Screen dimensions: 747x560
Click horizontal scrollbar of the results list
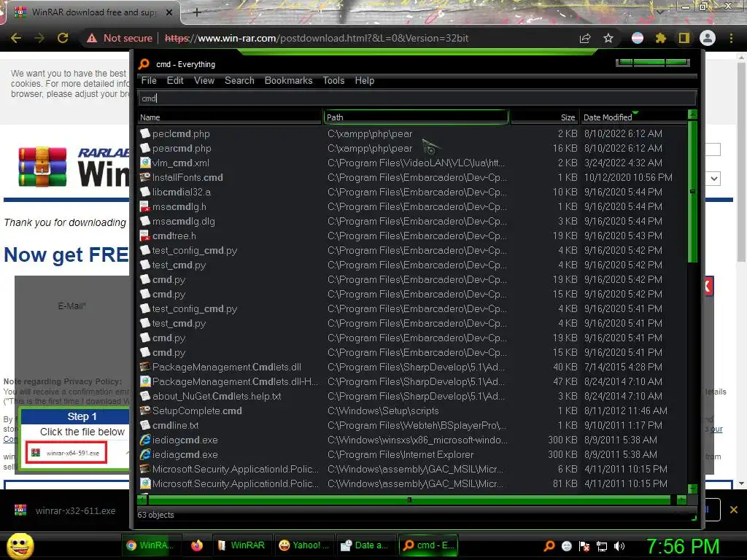tap(409, 499)
